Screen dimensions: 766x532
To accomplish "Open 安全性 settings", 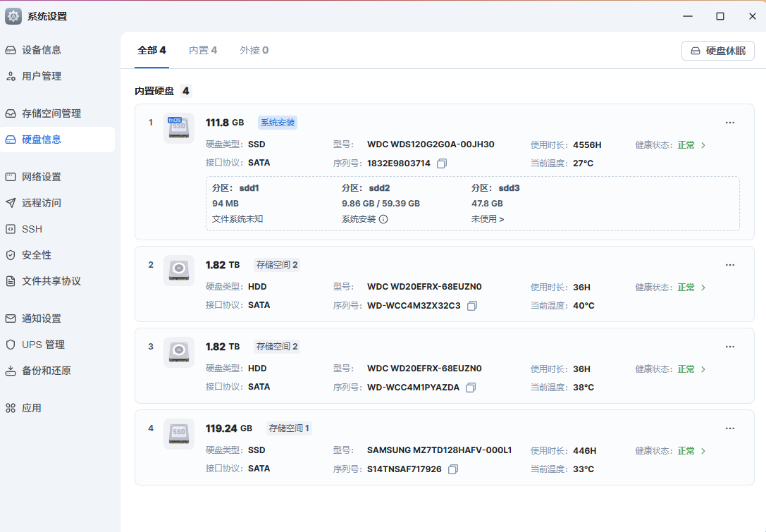I will click(57, 255).
